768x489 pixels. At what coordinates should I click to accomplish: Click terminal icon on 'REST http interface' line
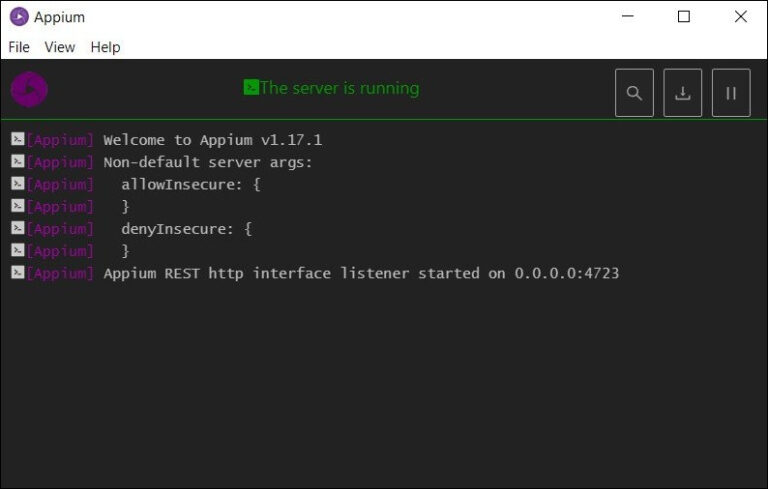coord(18,272)
